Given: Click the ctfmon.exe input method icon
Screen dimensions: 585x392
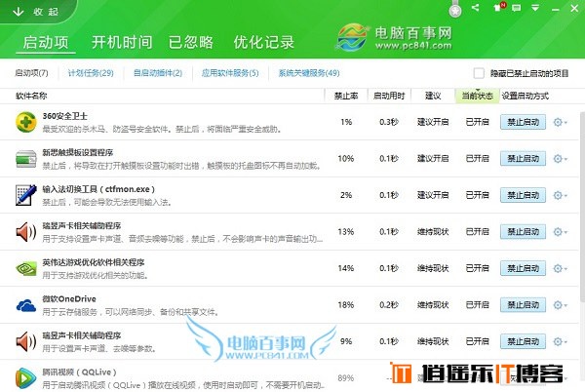Looking at the screenshot, I should [x=26, y=195].
